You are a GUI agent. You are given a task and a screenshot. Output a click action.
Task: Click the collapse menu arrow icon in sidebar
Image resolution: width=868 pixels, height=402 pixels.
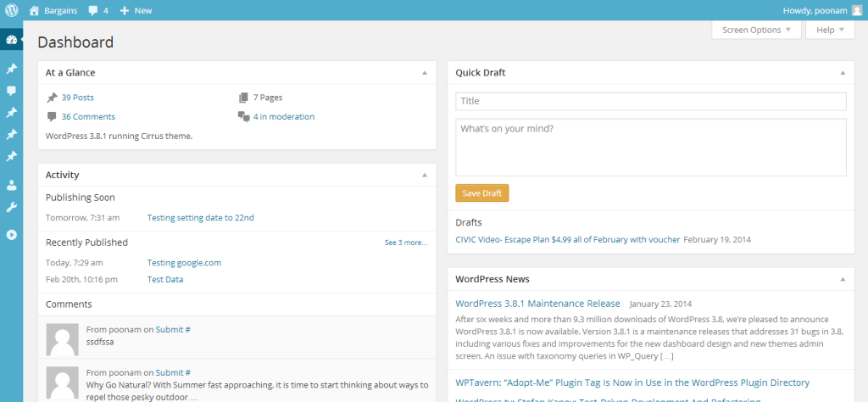point(12,234)
